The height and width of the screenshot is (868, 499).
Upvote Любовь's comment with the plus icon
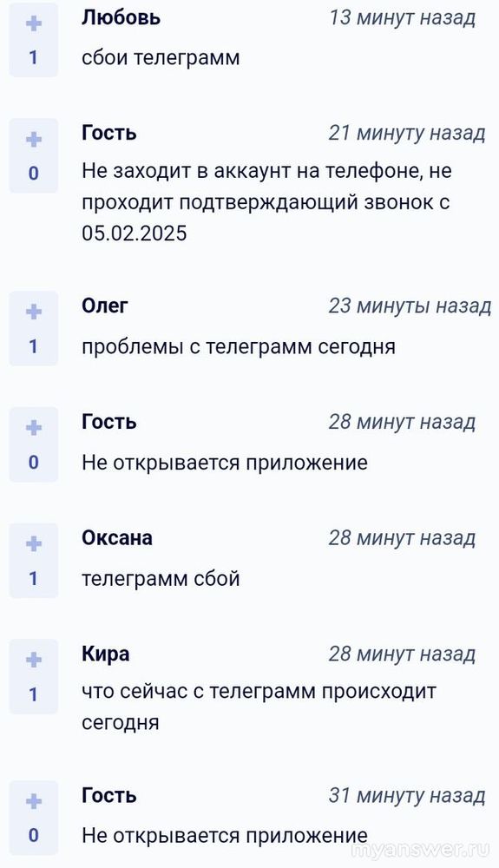click(x=34, y=23)
